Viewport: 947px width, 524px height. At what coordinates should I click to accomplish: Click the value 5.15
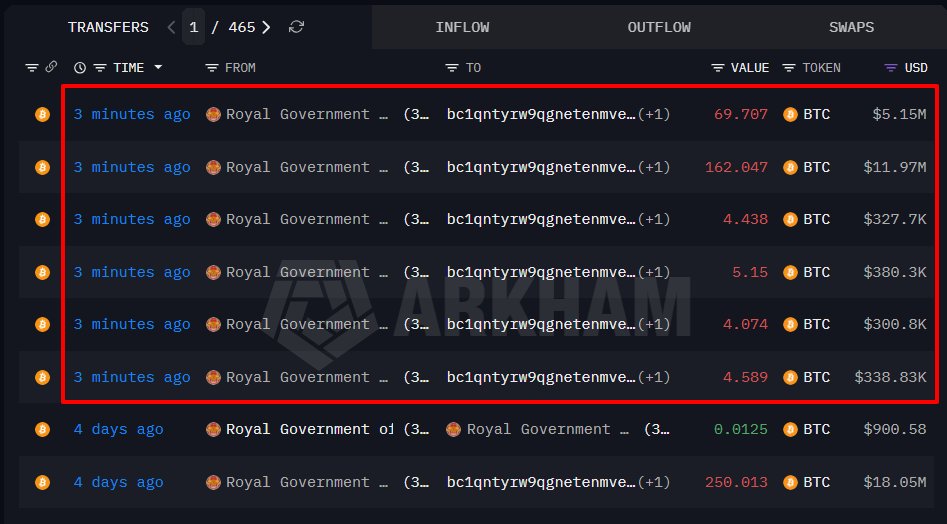(x=750, y=272)
